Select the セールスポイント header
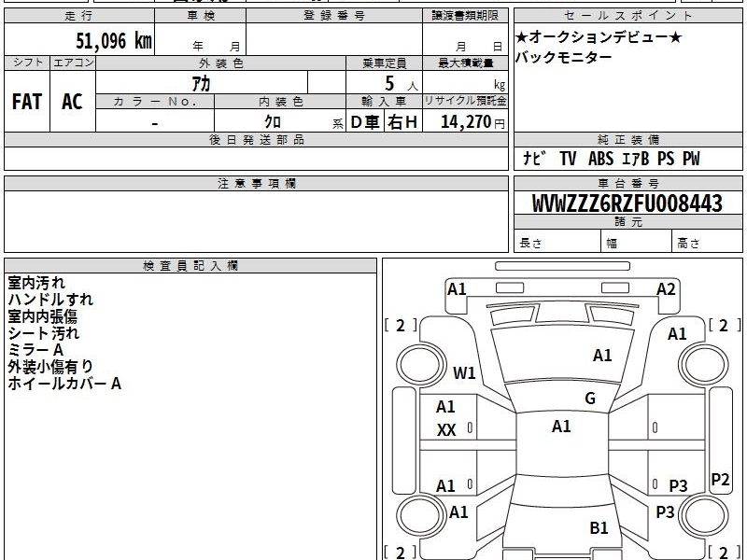 click(x=627, y=16)
